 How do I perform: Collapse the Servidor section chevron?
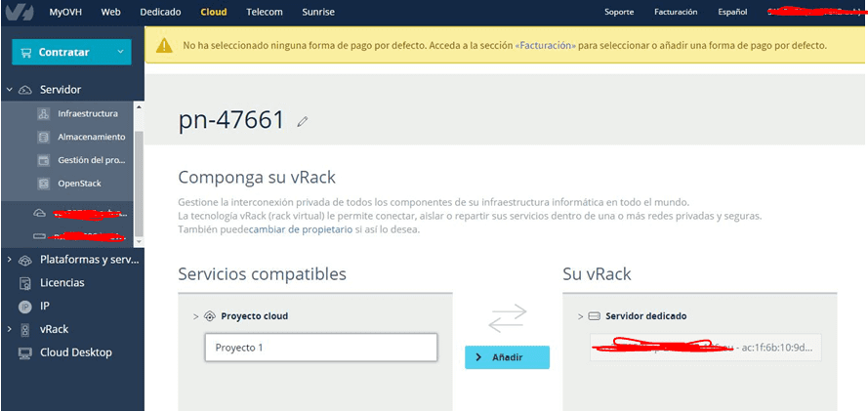[10, 89]
